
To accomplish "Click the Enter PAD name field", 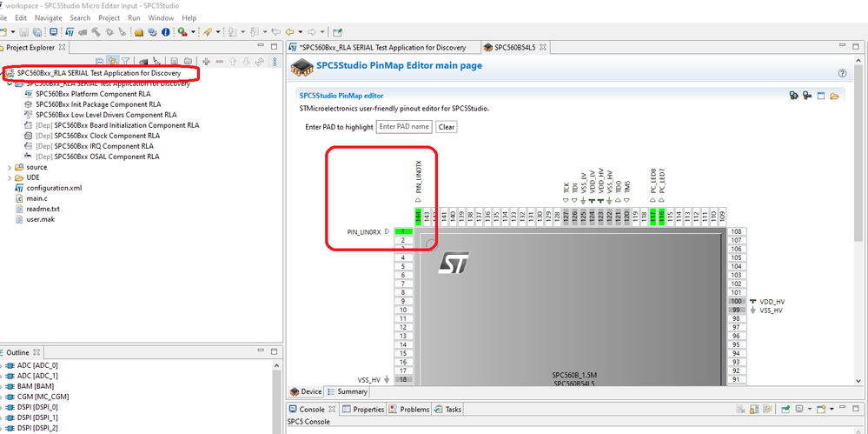I will 404,127.
